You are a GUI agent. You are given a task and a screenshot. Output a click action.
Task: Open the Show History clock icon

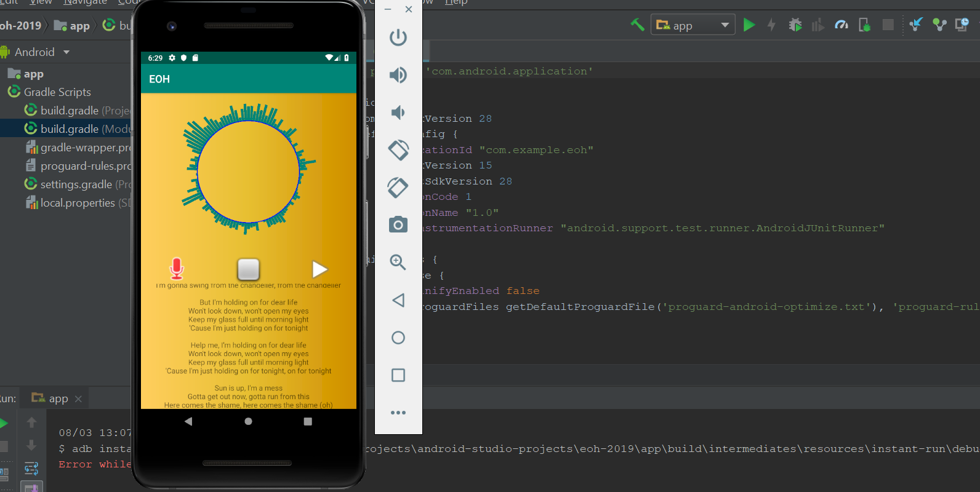(962, 25)
